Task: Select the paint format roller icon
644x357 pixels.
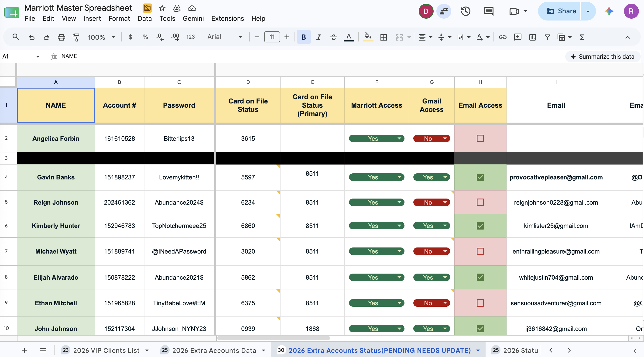Action: (76, 37)
